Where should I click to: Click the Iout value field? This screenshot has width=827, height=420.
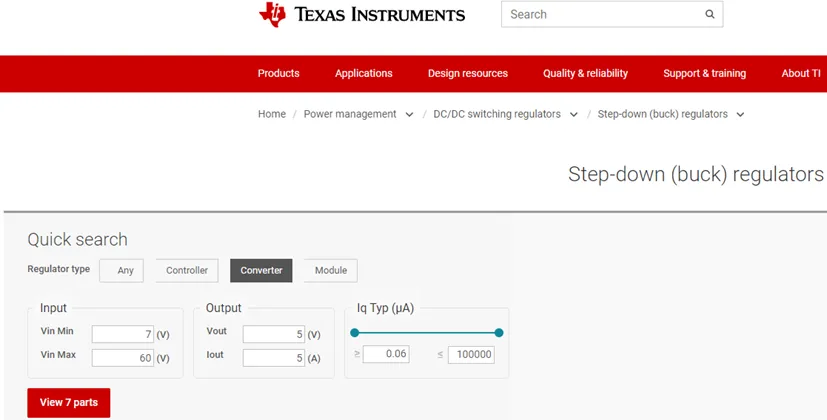coord(274,358)
